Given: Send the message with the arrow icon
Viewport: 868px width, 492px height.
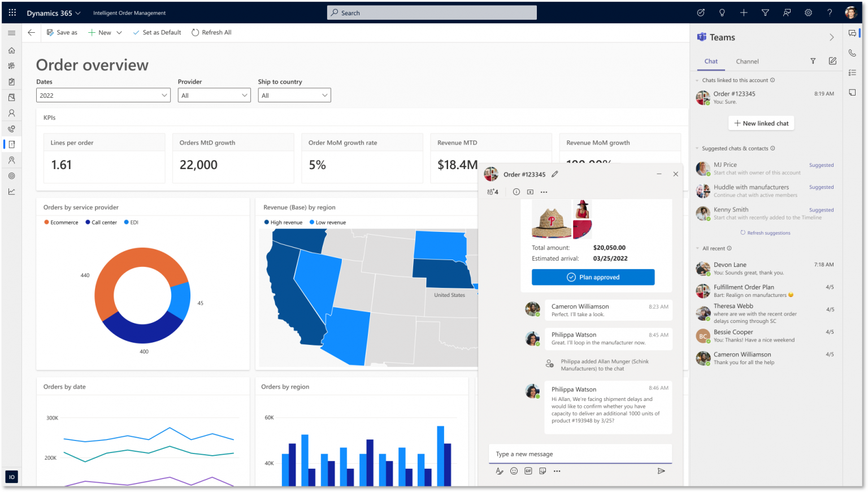Looking at the screenshot, I should pyautogui.click(x=661, y=471).
